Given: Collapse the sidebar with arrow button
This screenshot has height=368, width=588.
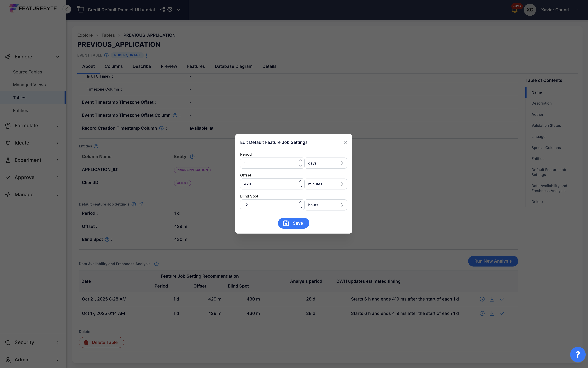Looking at the screenshot, I should tap(67, 9).
